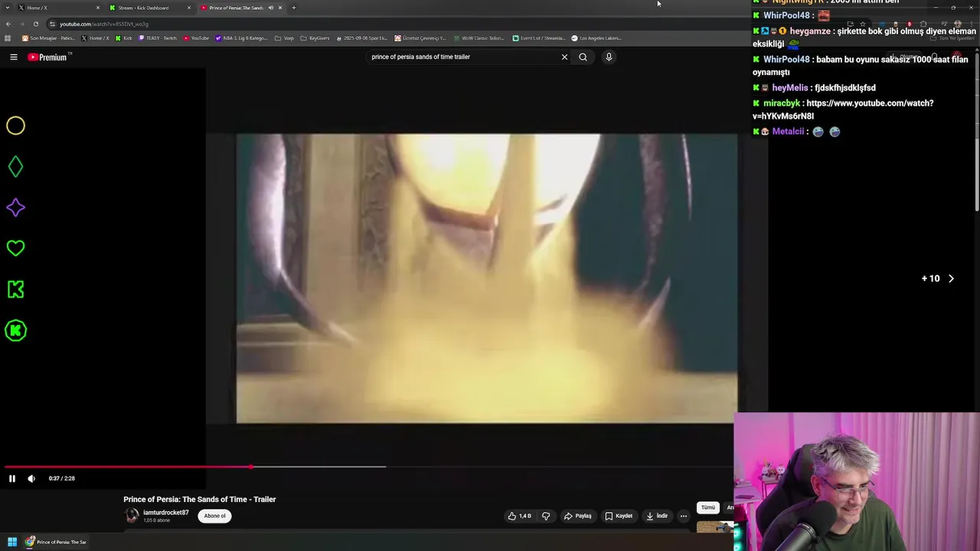Click heyMelis username in chat
The width and height of the screenshot is (980, 551).
click(790, 88)
